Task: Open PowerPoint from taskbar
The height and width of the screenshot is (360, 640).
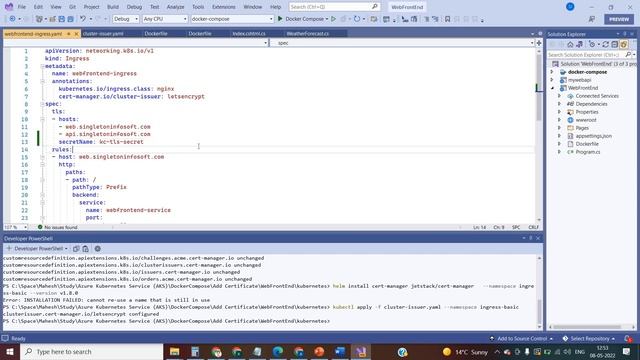Action: pos(319,351)
